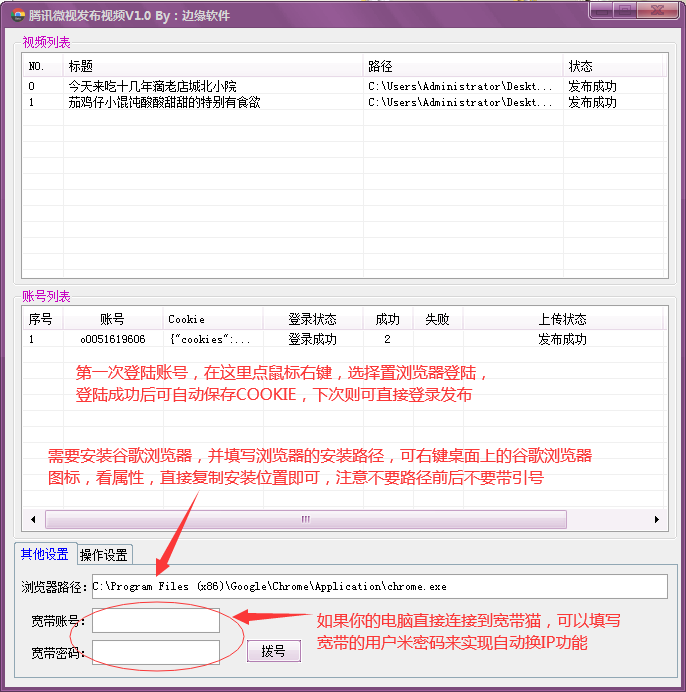Click the left scroll arrow of account list
The width and height of the screenshot is (686, 692).
[33, 519]
